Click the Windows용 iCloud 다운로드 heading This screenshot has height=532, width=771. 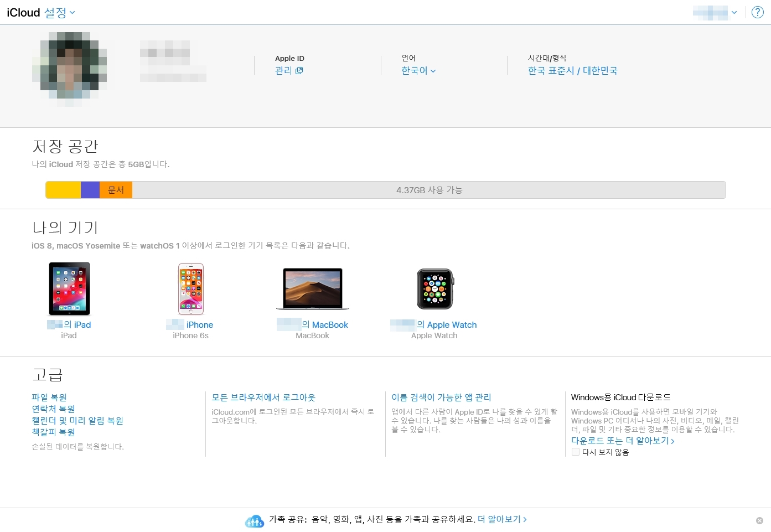pos(621,397)
